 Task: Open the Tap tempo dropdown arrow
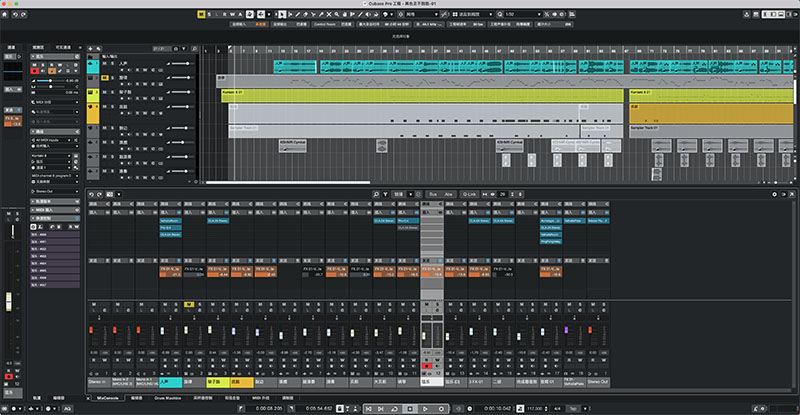[x=585, y=409]
